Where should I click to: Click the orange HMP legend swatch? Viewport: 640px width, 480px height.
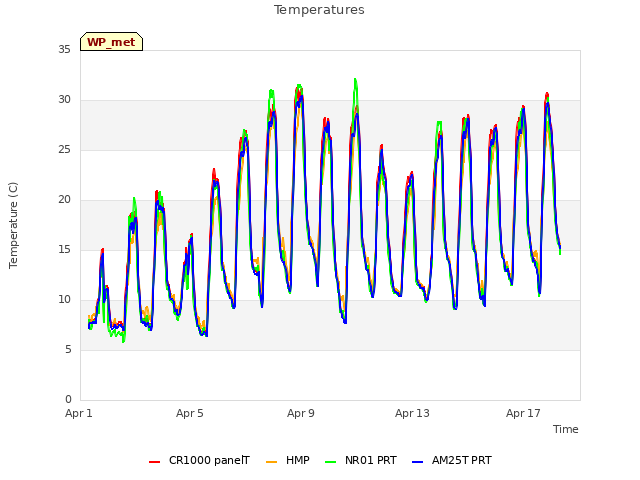point(271,462)
